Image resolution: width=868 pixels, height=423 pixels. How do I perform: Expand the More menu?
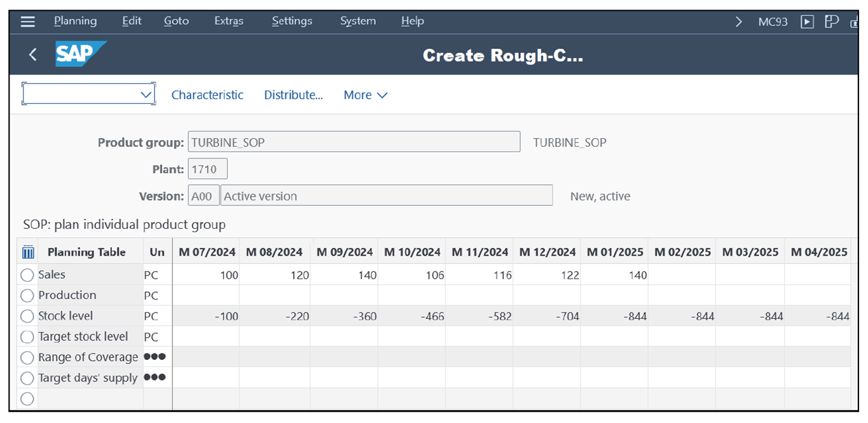pos(365,95)
